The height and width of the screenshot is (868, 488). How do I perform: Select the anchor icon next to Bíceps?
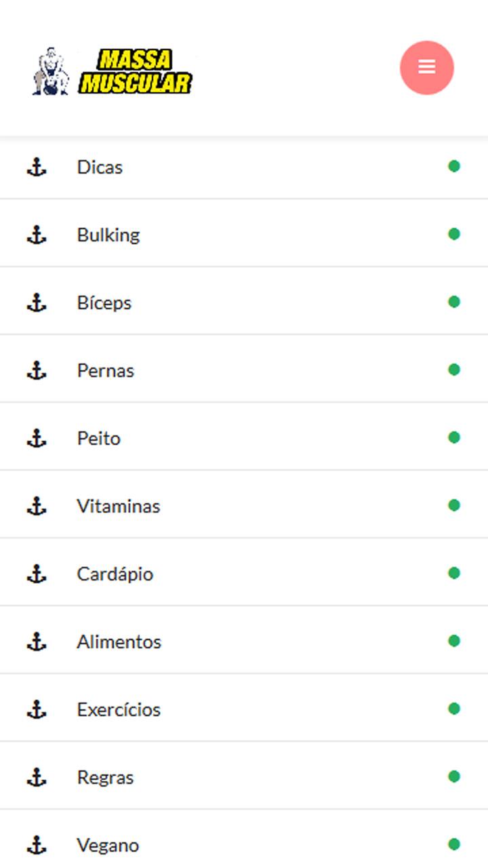[x=37, y=303]
